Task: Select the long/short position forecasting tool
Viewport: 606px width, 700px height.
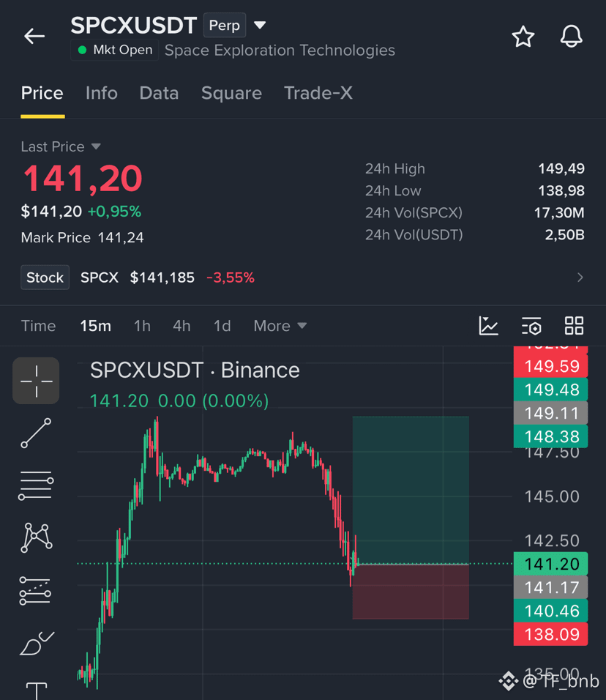Action: coord(35,591)
